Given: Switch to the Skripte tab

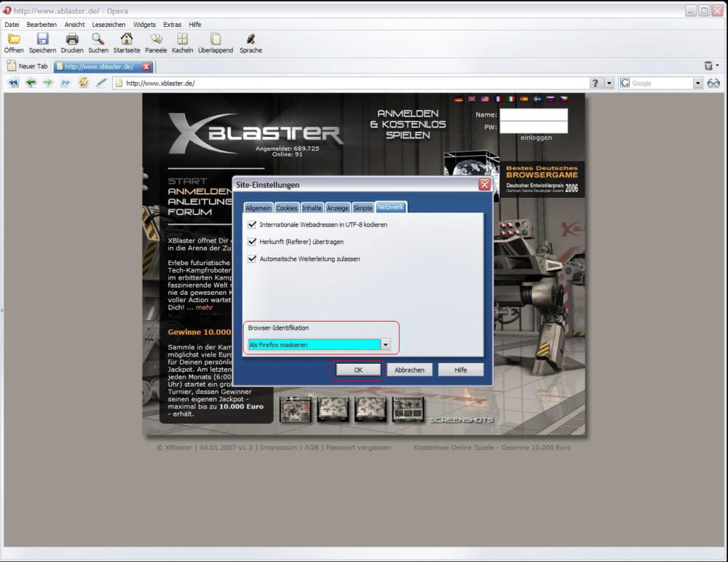Looking at the screenshot, I should click(x=363, y=208).
